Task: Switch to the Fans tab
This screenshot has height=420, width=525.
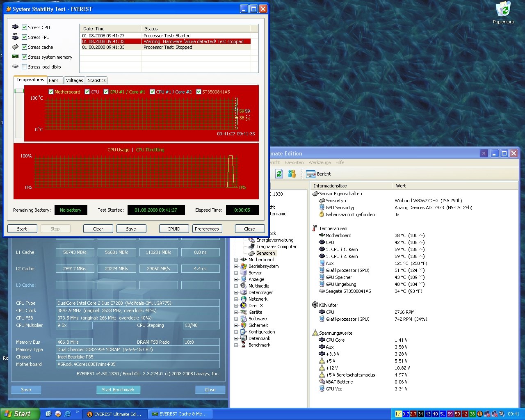Action: pyautogui.click(x=55, y=80)
